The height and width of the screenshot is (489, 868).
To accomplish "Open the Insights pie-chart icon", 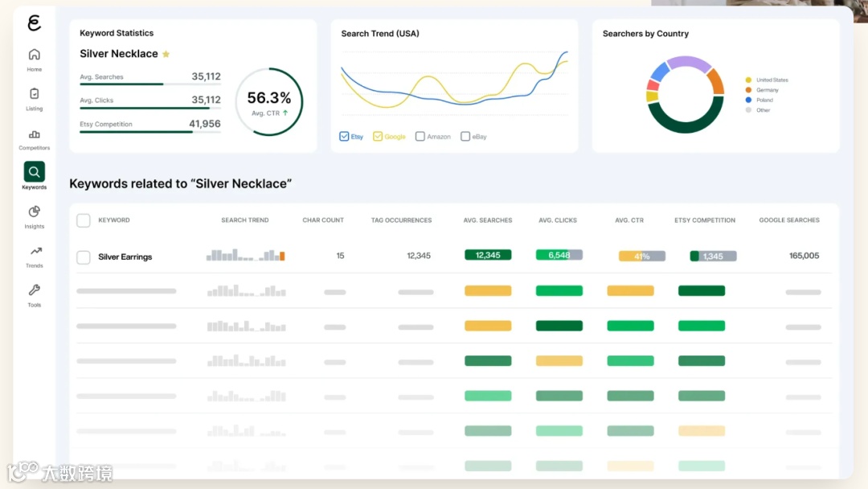I will tap(35, 212).
